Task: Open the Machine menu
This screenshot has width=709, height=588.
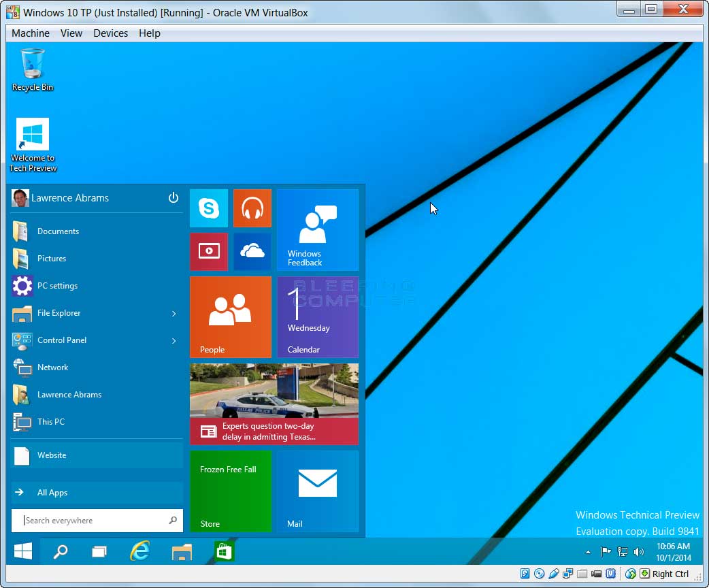Action: coord(31,33)
